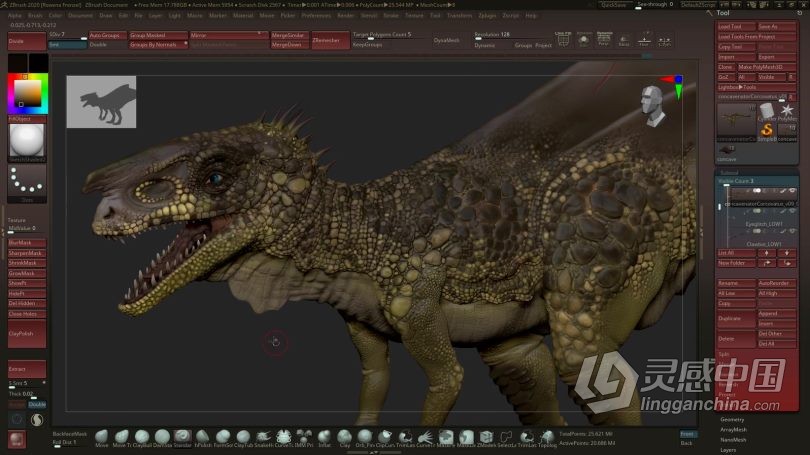810x455 pixels.
Task: Collapse the Subtool section header
Action: [729, 172]
